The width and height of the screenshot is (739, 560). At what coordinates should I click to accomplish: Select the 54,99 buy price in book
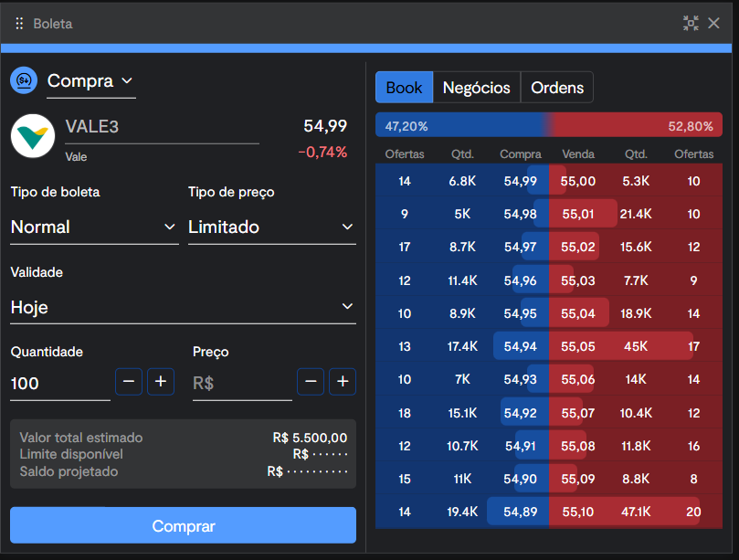[520, 182]
